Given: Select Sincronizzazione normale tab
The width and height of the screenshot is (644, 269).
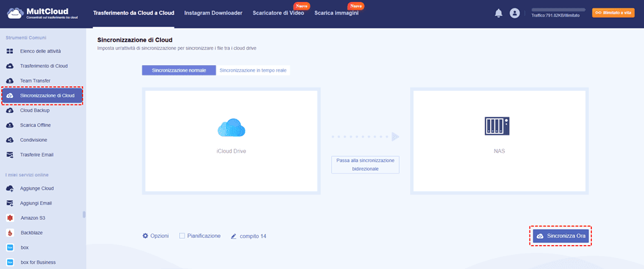Looking at the screenshot, I should 179,70.
